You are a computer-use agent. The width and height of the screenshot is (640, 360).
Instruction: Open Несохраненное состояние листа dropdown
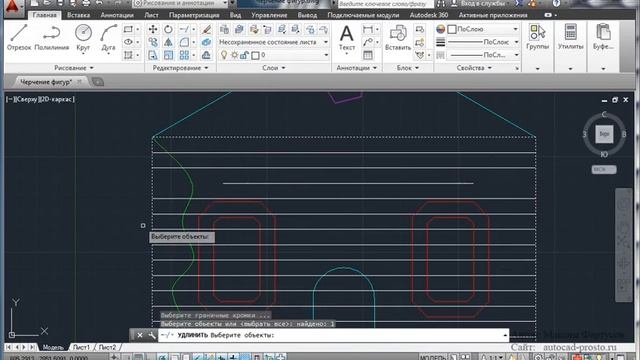273,42
